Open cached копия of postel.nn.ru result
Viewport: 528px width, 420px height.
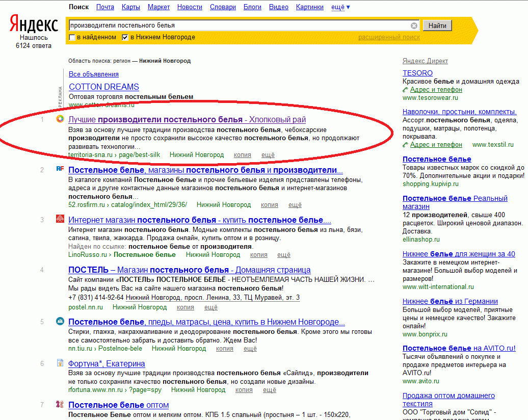[185, 307]
